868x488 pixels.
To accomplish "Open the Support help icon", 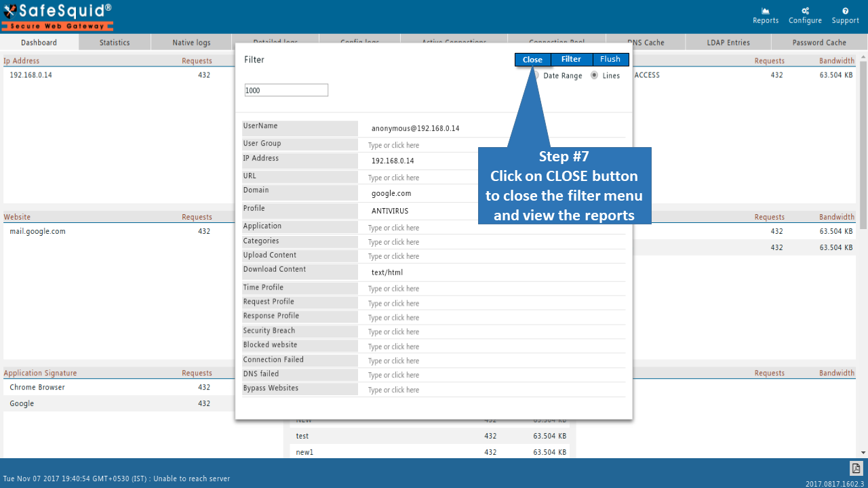I will [846, 11].
